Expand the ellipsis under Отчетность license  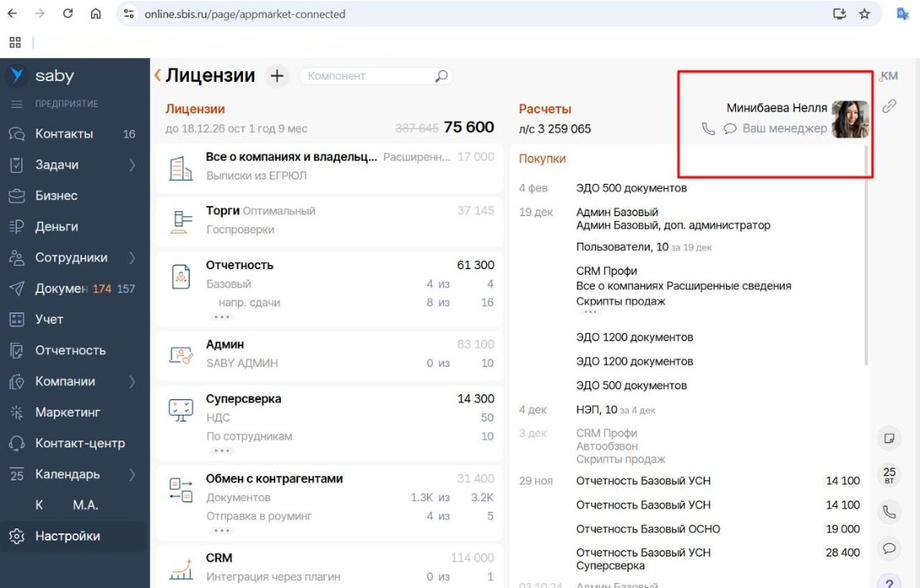point(221,317)
